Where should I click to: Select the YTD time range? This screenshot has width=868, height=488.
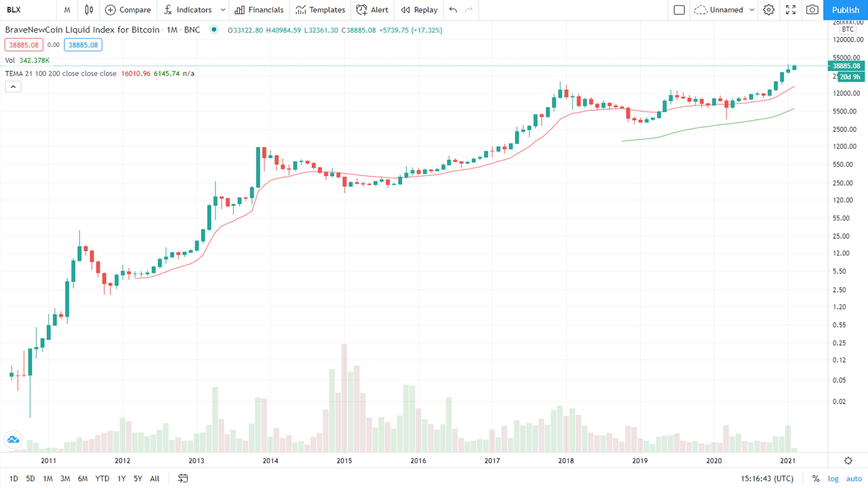click(102, 478)
